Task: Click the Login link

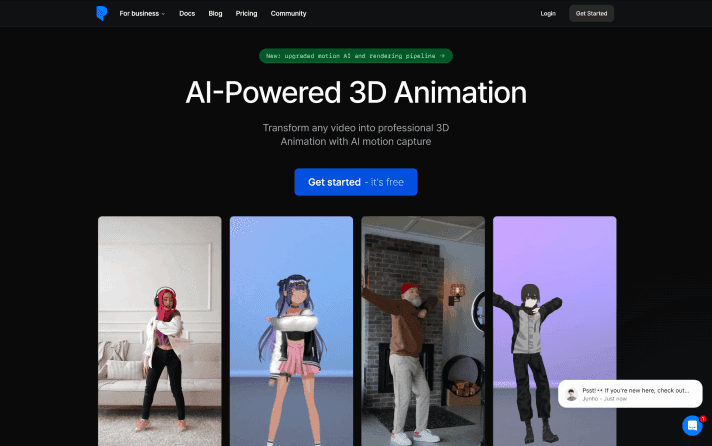Action: click(x=548, y=14)
